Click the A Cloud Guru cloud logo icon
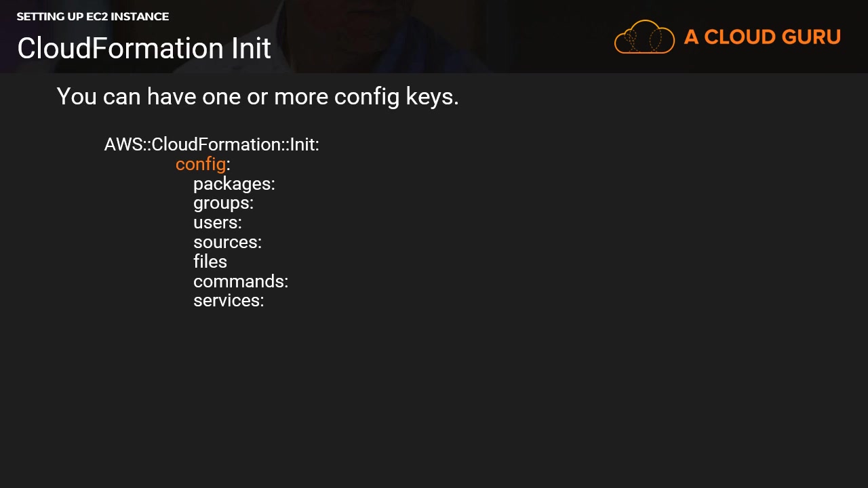This screenshot has height=488, width=868. point(644,37)
